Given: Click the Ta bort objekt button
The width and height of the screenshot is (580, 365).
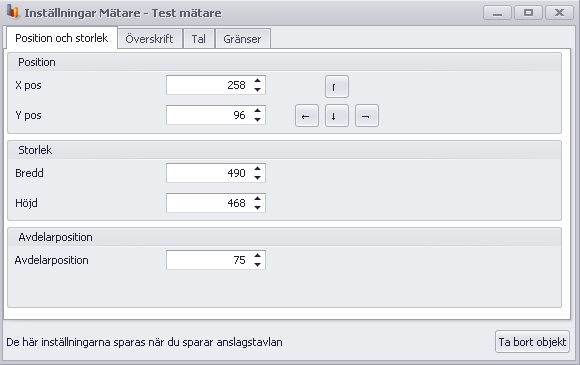Looking at the screenshot, I should click(532, 342).
